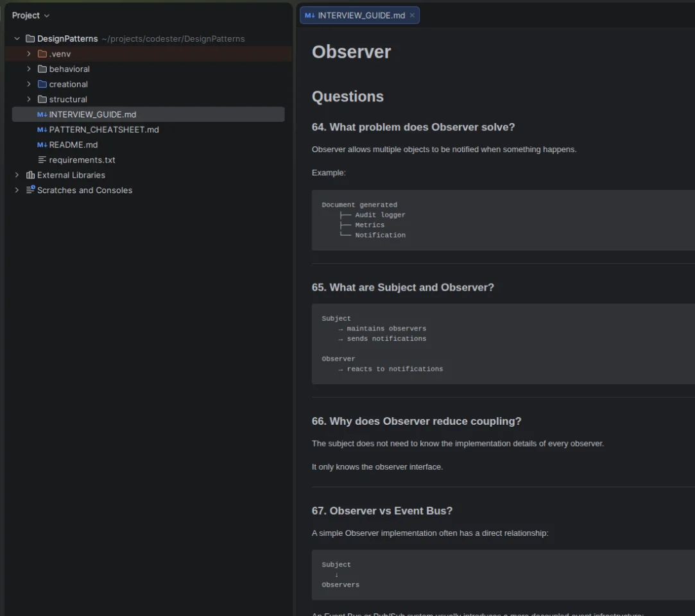The height and width of the screenshot is (616, 695).
Task: Select INTERVIEW_GUIDE.md in project tree
Action: tap(148, 114)
